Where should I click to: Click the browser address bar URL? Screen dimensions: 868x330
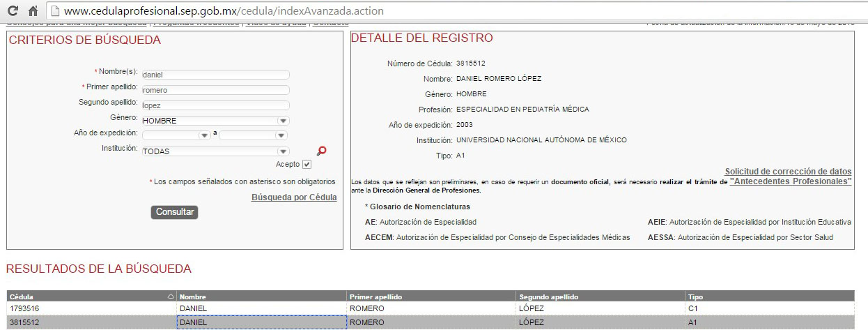pyautogui.click(x=223, y=11)
